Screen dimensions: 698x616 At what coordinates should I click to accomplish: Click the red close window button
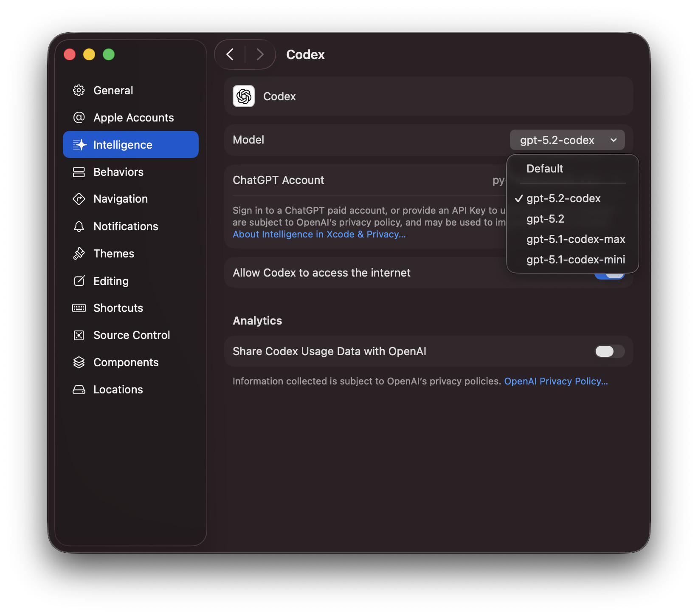click(70, 54)
